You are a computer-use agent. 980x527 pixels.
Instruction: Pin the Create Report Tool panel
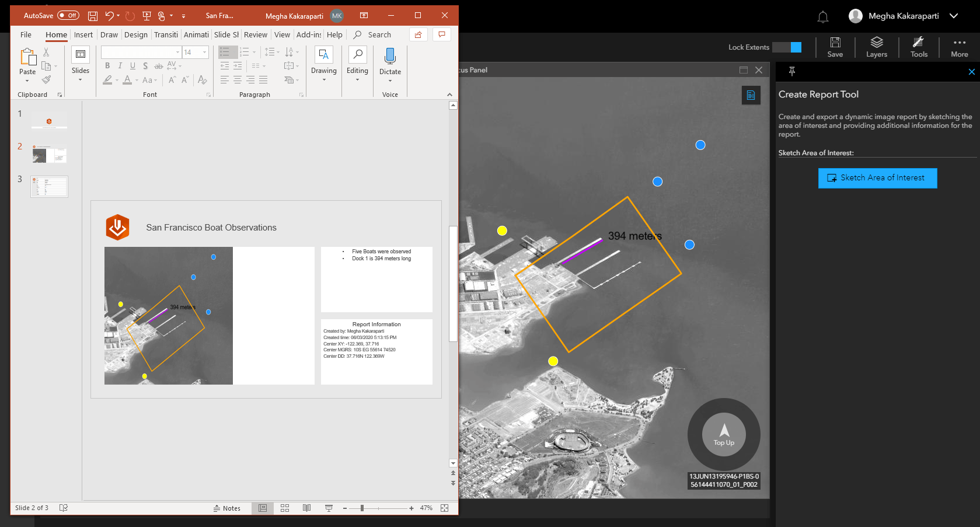[791, 70]
